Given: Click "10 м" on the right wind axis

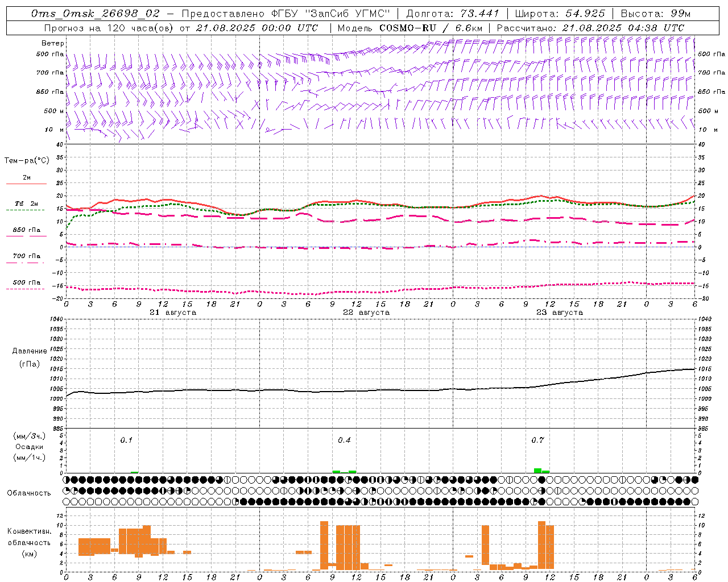Looking at the screenshot, I should 708,130.
